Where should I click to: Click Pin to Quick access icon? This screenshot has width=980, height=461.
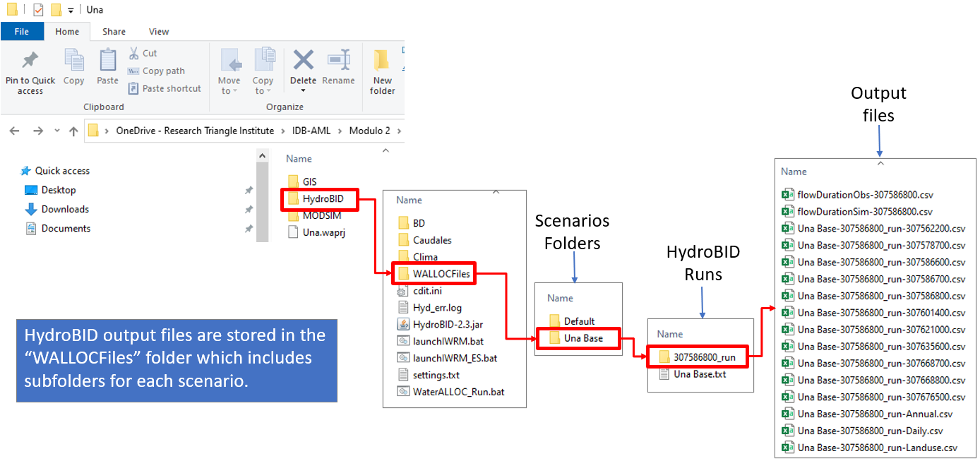click(30, 61)
